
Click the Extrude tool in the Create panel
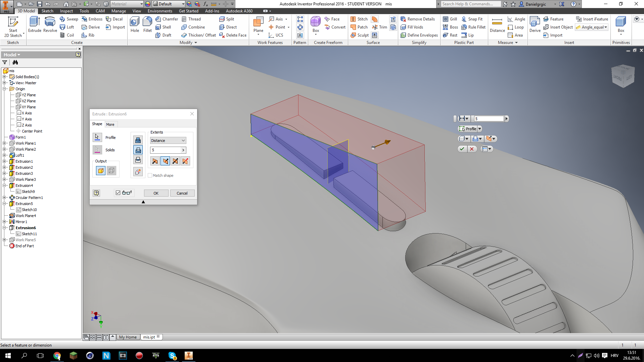tap(35, 24)
